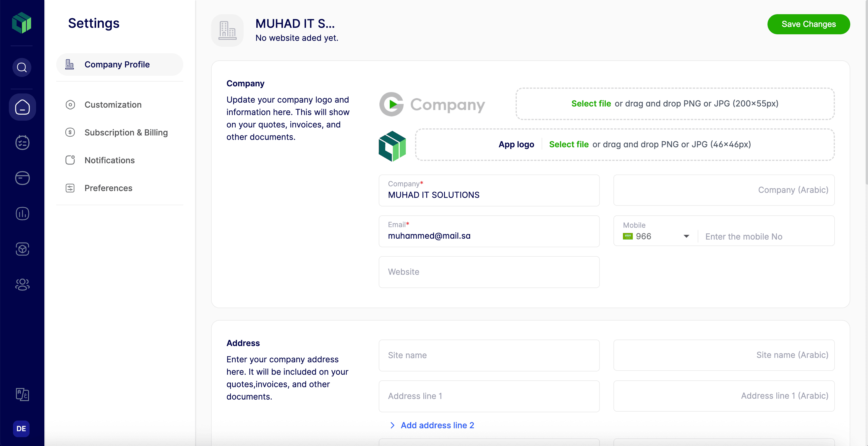Focus the Email input field
The width and height of the screenshot is (868, 446).
(x=489, y=231)
